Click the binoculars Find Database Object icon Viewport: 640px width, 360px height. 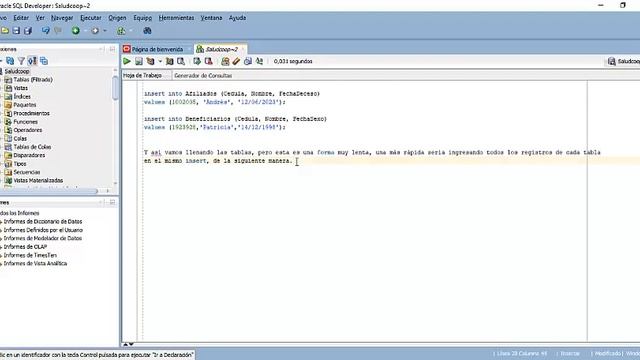(x=147, y=31)
